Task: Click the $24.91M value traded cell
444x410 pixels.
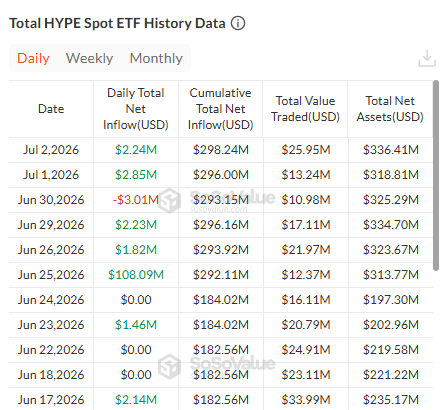Action: click(x=306, y=350)
